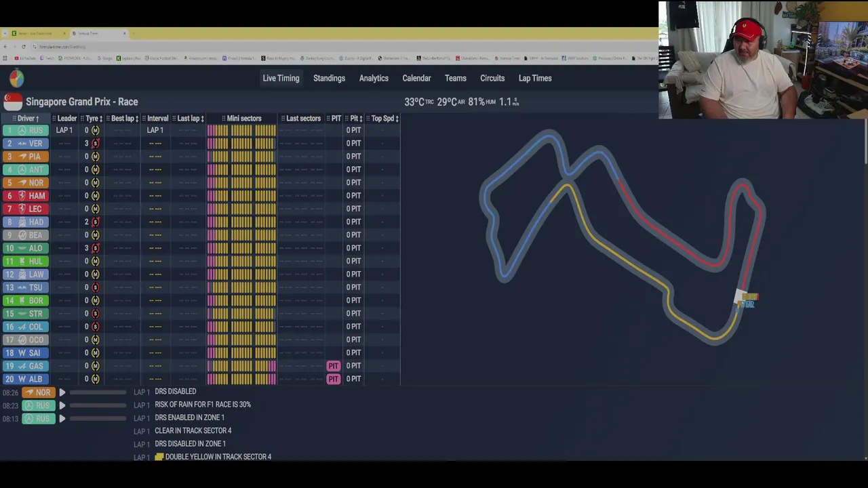Select the STR driver tag in position 15
The width and height of the screenshot is (868, 488).
25,314
